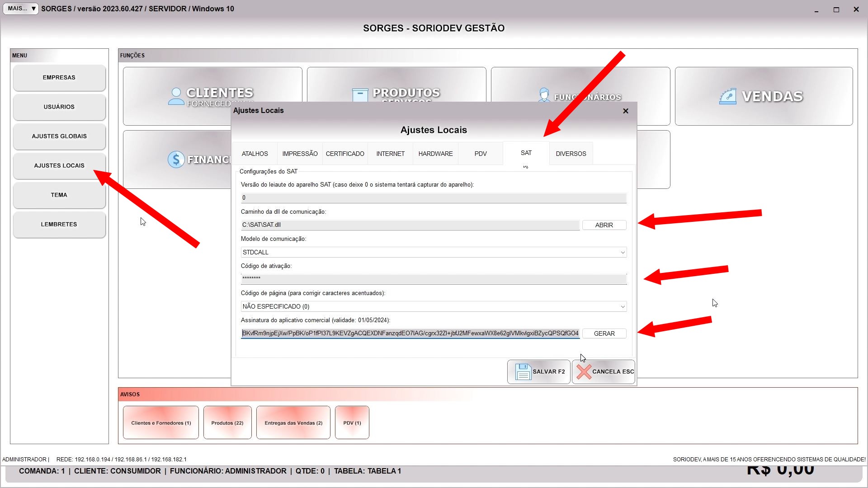Image resolution: width=868 pixels, height=488 pixels.
Task: Click CLIENTE: CONSUMIDOR in bottom bar
Action: pos(118,471)
